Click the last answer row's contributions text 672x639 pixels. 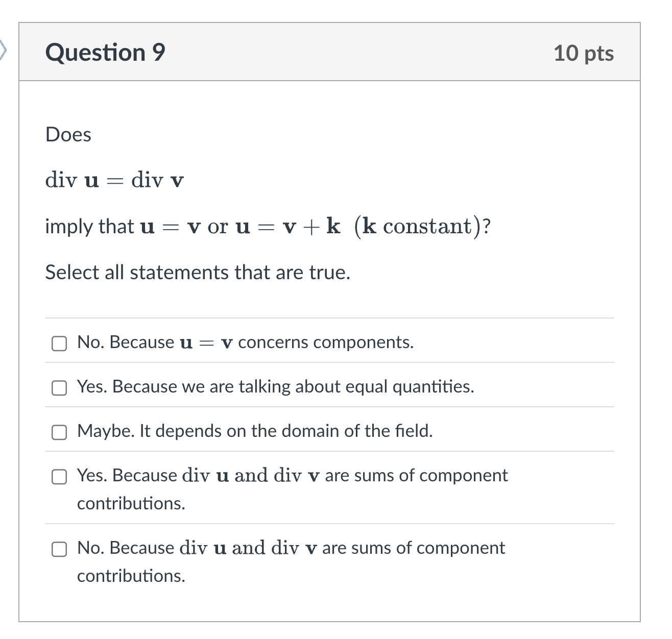(x=131, y=576)
